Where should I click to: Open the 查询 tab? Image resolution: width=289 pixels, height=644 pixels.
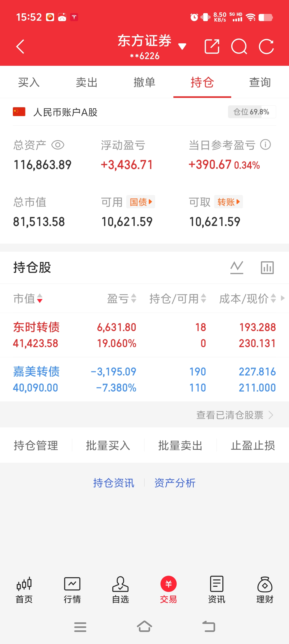tap(260, 82)
